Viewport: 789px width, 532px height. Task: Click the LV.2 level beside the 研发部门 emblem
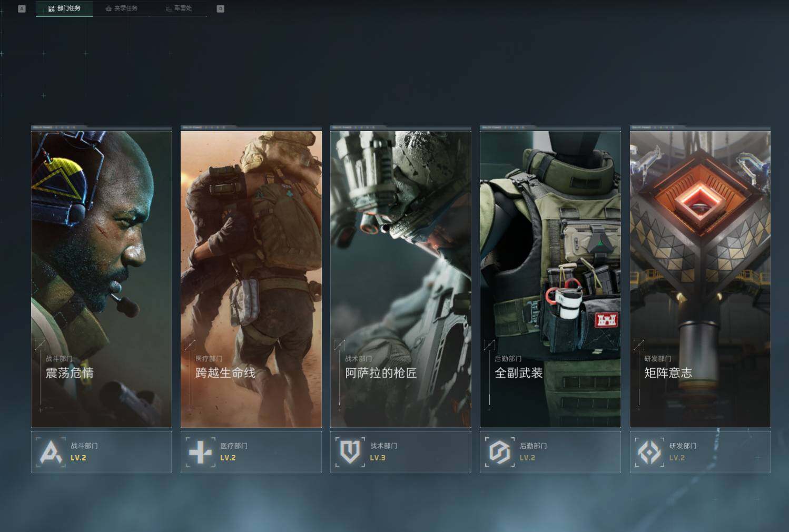click(x=677, y=458)
